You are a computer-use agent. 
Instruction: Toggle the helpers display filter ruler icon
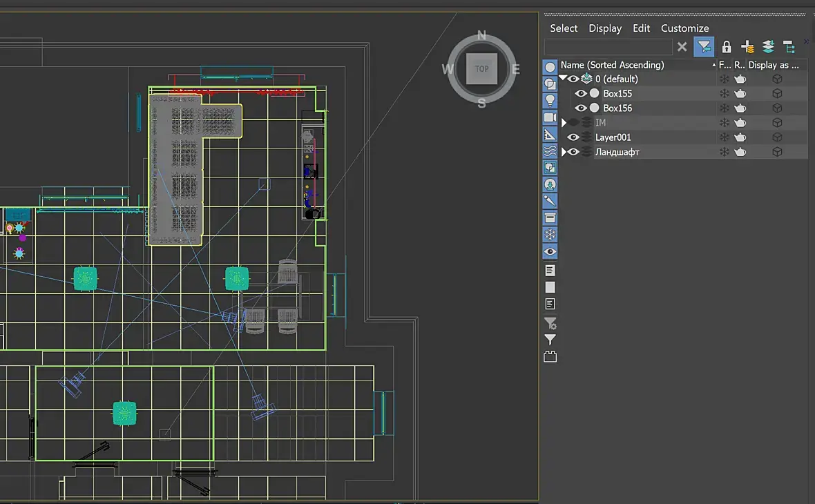pyautogui.click(x=550, y=135)
